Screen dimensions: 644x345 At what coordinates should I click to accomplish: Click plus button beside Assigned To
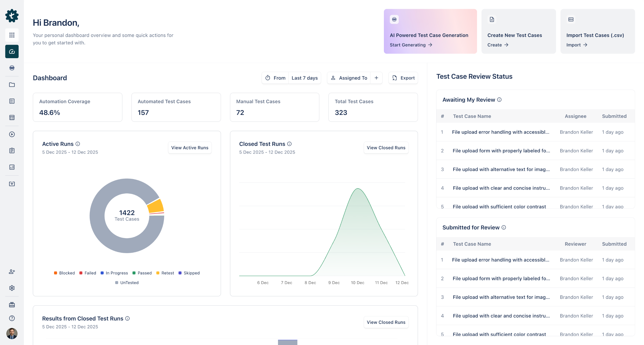click(x=376, y=78)
